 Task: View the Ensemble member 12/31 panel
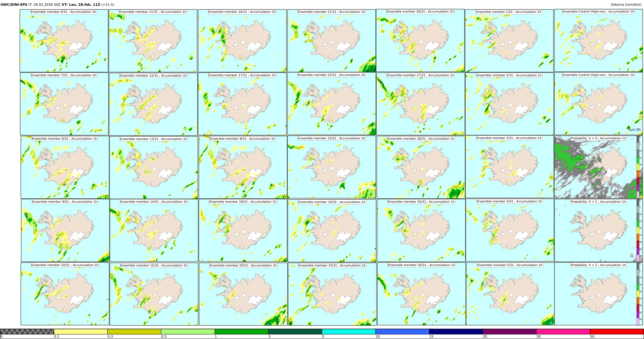pos(153,104)
